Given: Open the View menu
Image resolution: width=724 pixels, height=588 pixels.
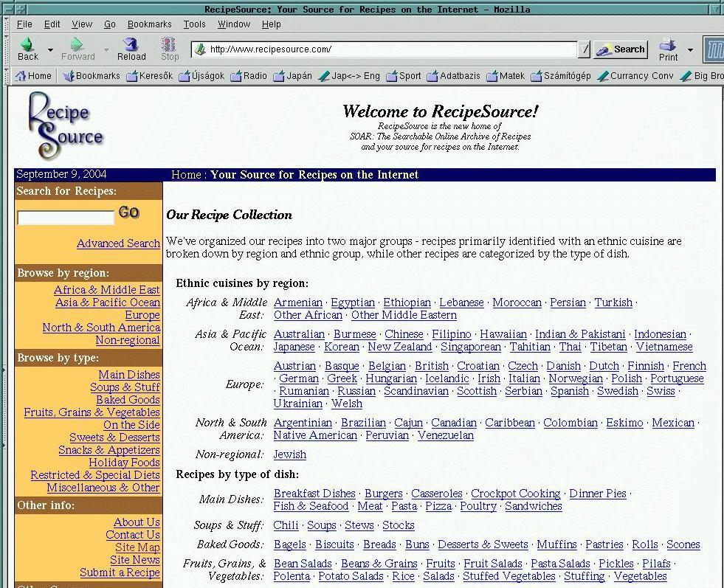Looking at the screenshot, I should pyautogui.click(x=82, y=24).
